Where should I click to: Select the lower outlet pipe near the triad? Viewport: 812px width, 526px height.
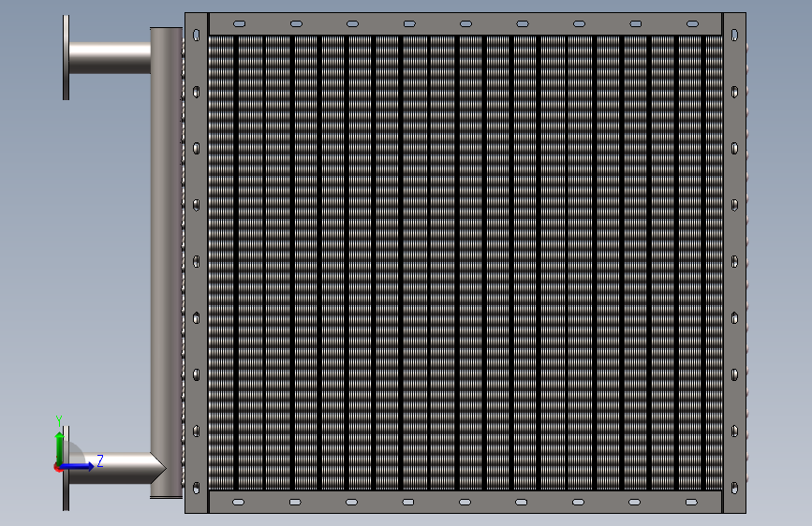point(116,469)
